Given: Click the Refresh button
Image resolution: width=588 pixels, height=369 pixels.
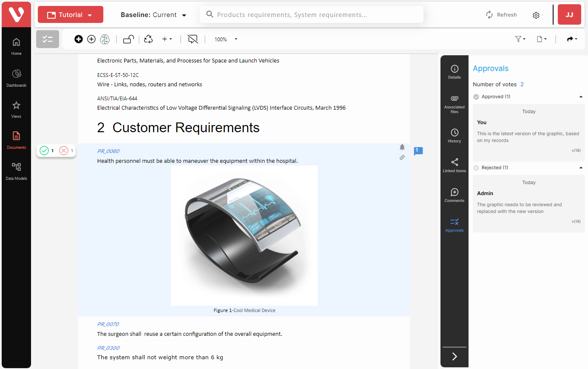Looking at the screenshot, I should [x=501, y=14].
